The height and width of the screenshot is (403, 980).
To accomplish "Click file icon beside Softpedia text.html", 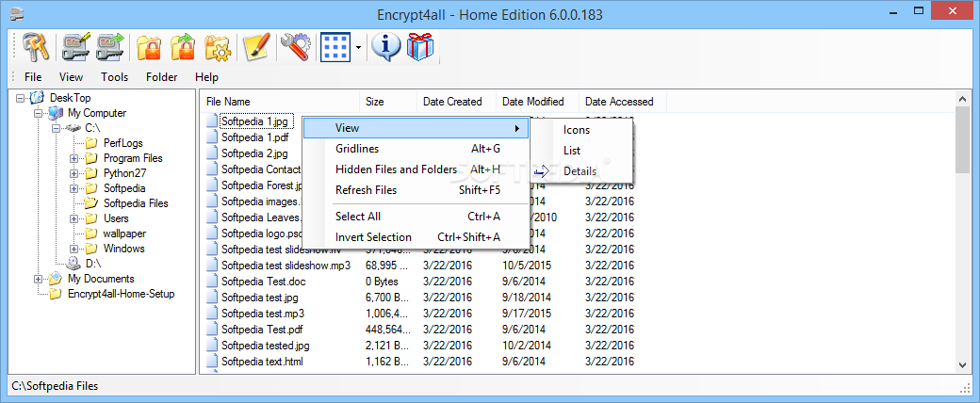I will click(x=212, y=362).
